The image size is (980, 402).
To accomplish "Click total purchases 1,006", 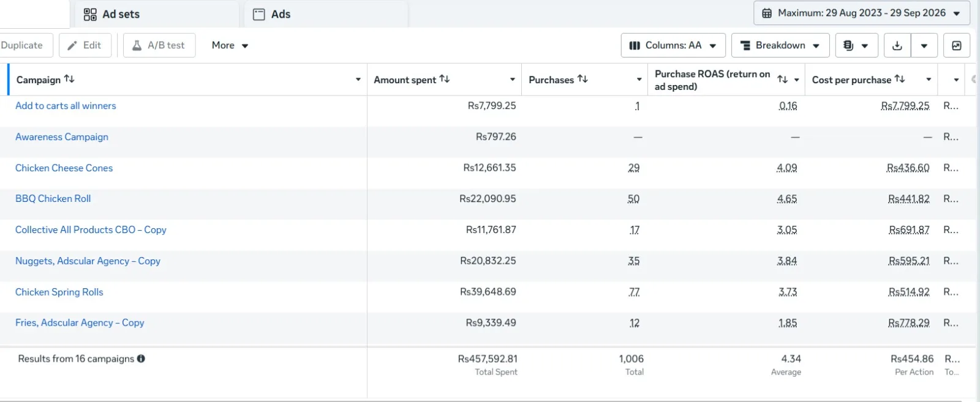I will (631, 359).
